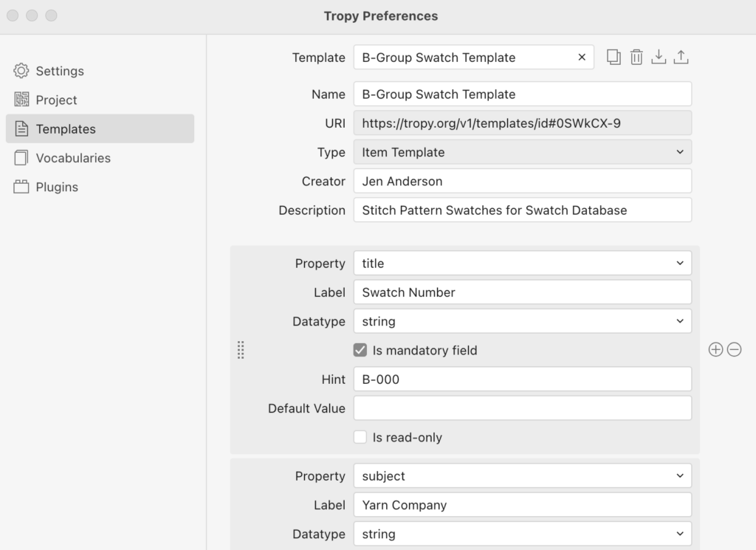Click the import template icon
The width and height of the screenshot is (756, 550).
tap(659, 58)
